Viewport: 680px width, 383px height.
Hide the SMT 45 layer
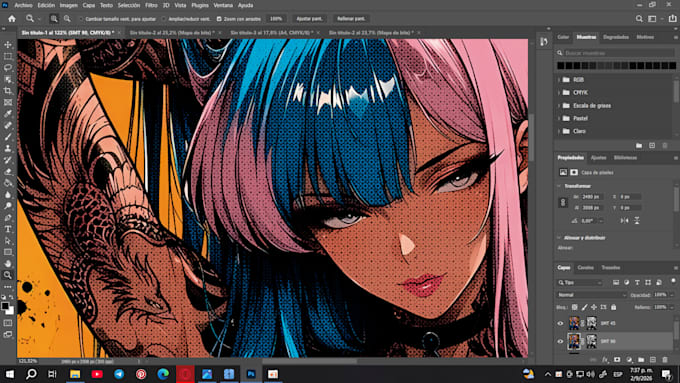coord(560,323)
